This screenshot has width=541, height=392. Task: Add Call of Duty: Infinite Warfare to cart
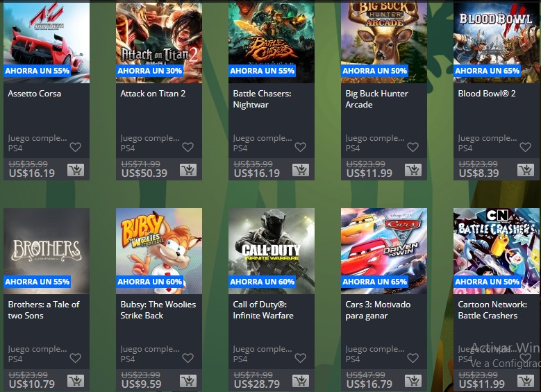(301, 381)
